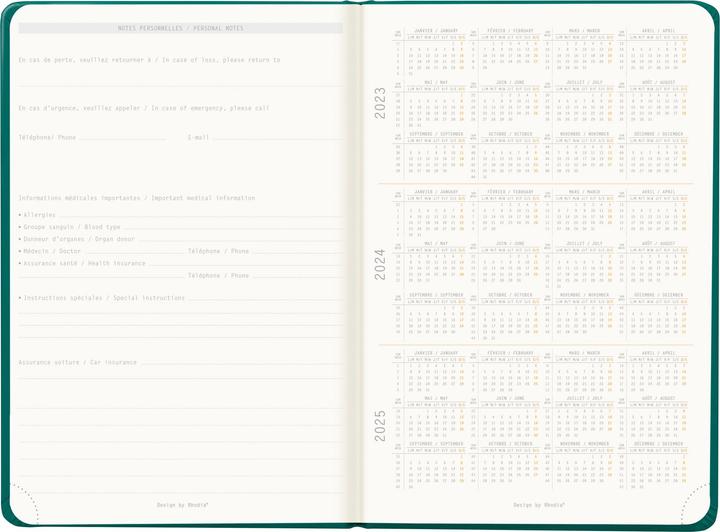Click the "Médecin / Doctor" label

(50, 252)
